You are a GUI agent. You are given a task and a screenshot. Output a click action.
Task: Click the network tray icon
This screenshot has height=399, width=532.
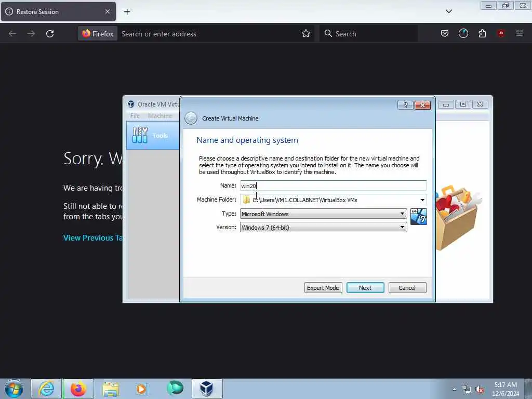[467, 390]
